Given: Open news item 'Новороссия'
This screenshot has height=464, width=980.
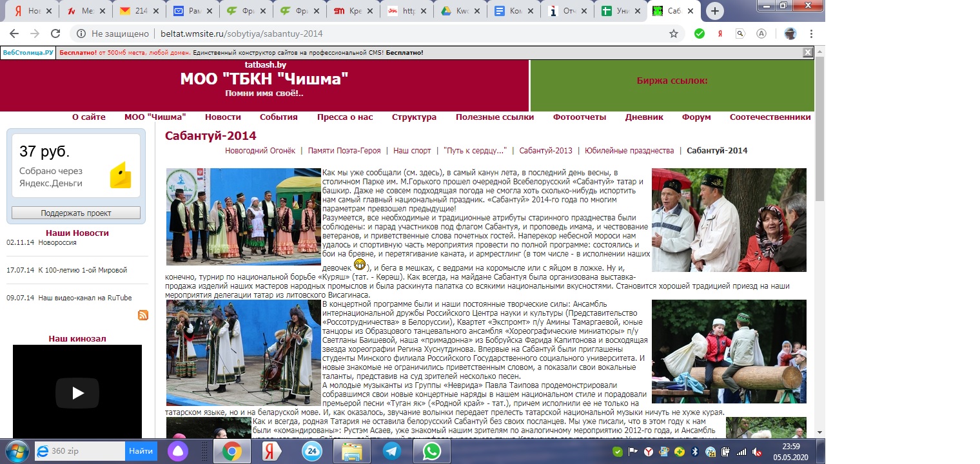Looking at the screenshot, I should pyautogui.click(x=57, y=243).
